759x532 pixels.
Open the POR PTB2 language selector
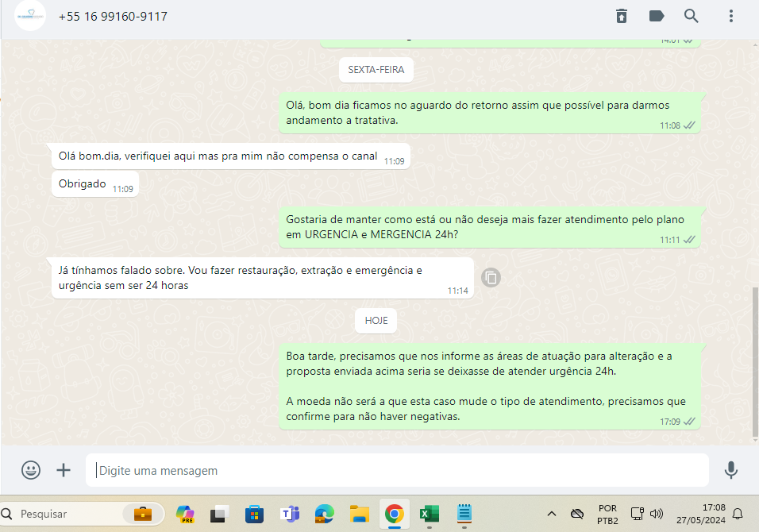607,514
